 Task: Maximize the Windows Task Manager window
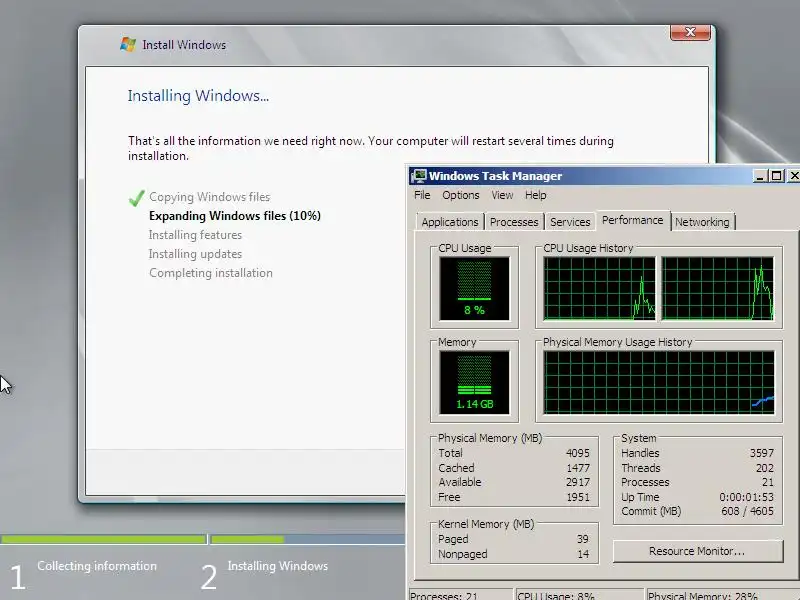point(777,176)
